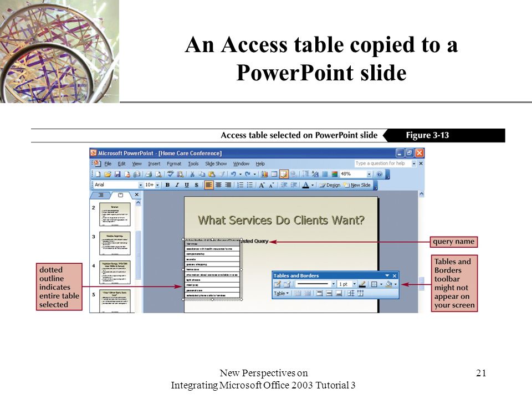Open a file with the folder icon
This screenshot has height=399, width=532.
pos(108,175)
